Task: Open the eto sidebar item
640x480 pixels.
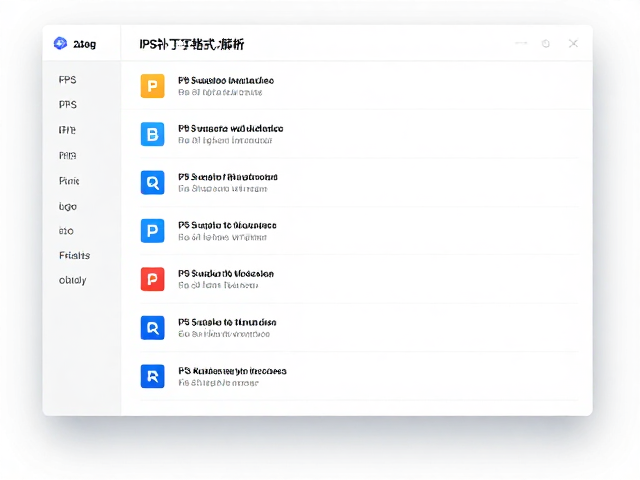Action: click(x=66, y=231)
